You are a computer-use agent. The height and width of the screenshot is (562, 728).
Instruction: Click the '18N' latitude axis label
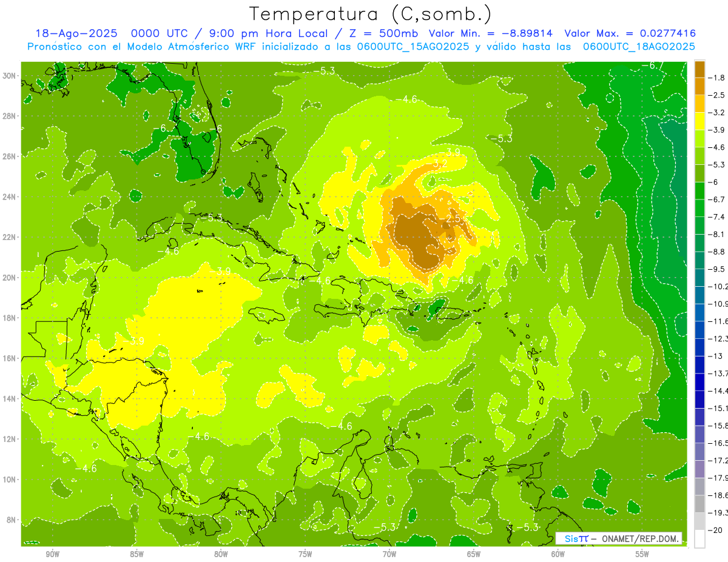10,318
